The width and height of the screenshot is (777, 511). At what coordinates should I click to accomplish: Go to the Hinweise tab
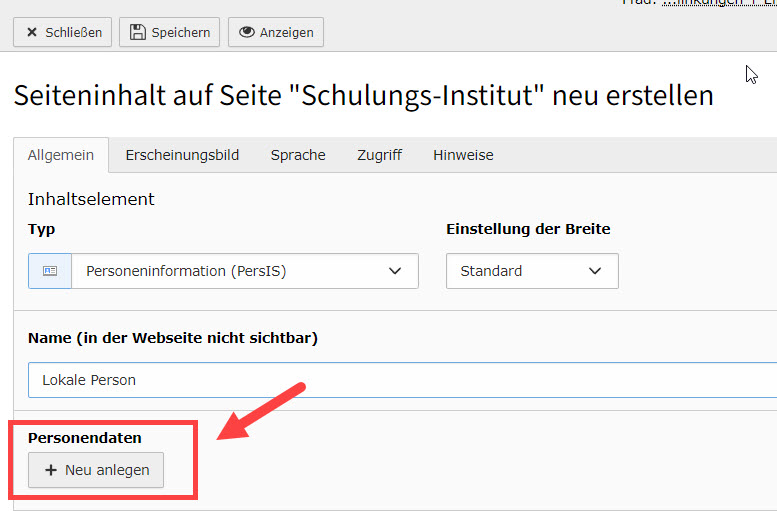tap(463, 155)
